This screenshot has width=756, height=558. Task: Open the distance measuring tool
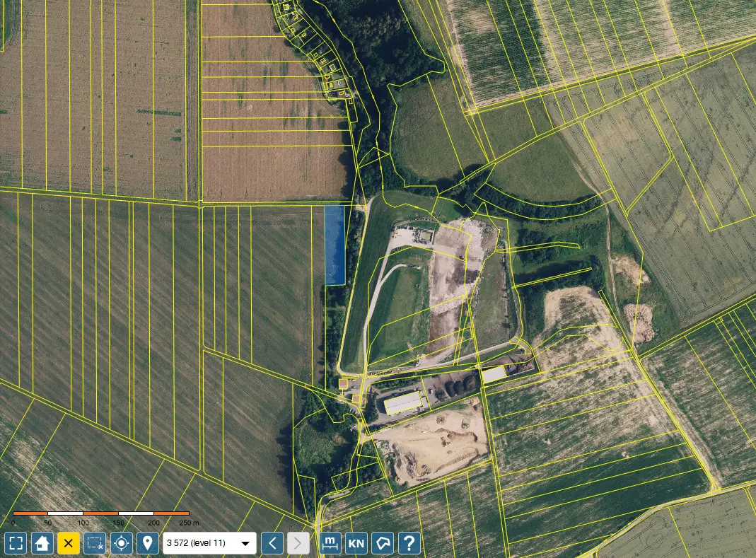(330, 543)
